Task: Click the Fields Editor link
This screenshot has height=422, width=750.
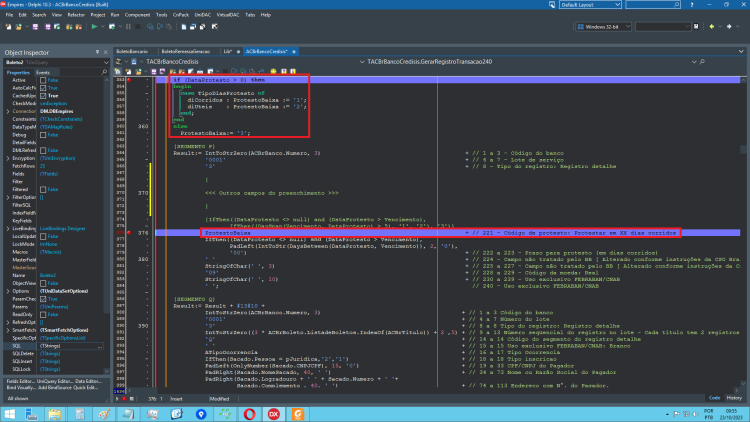Action: click(x=19, y=381)
